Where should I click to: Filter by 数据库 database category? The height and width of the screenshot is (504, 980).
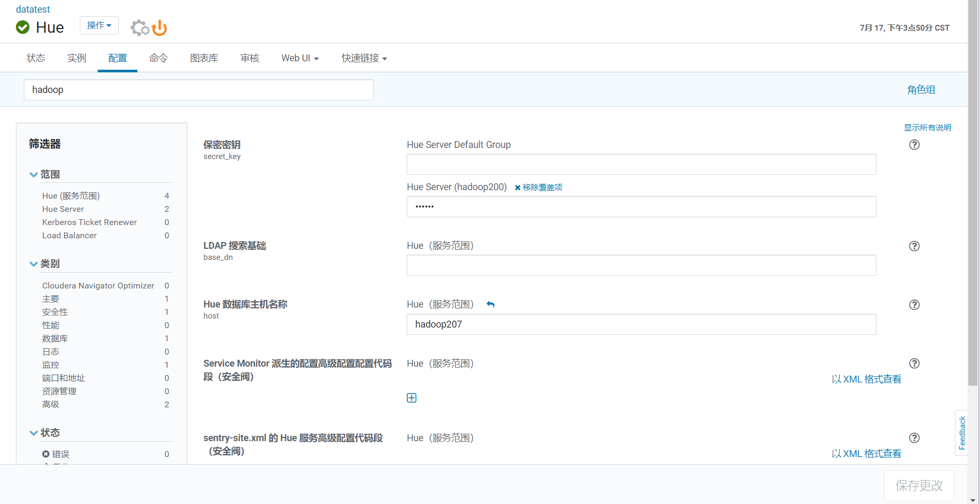[x=55, y=339]
